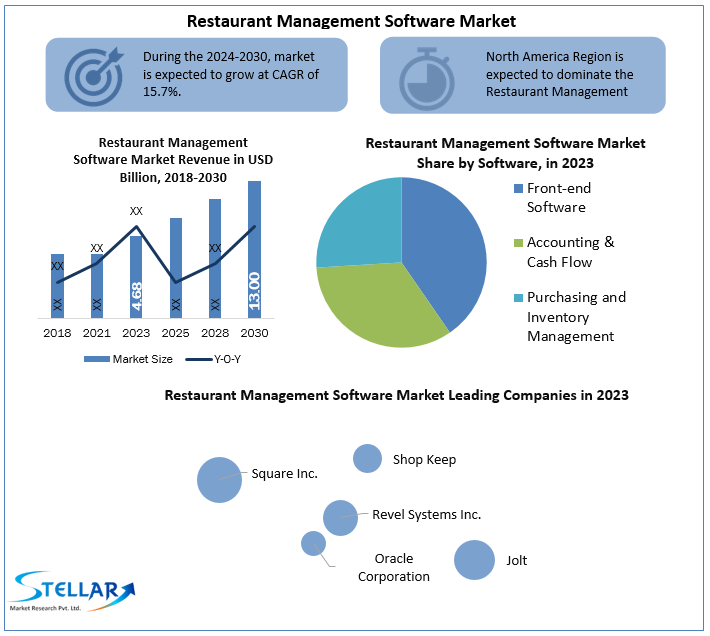Select the Purchasing and Inventory Management swatch
Viewport: 710px width, 636px height.
[x=518, y=298]
